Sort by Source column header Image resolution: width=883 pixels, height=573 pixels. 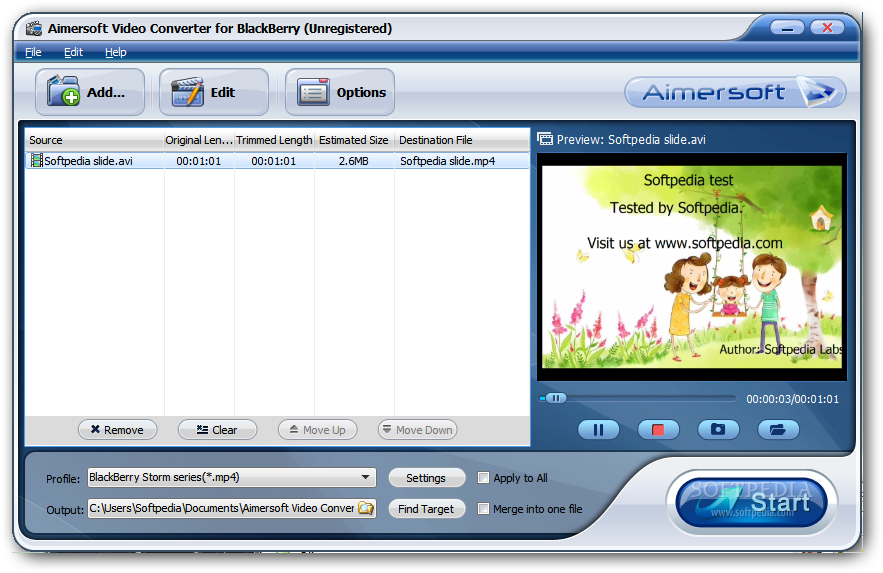coord(94,140)
